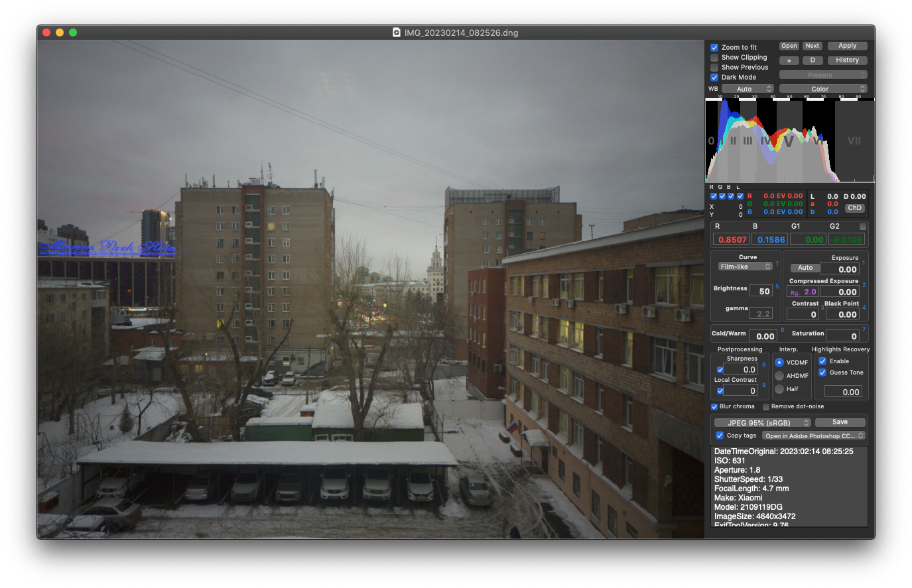Select the Half interpolation radio button
This screenshot has width=912, height=588.
[x=779, y=389]
